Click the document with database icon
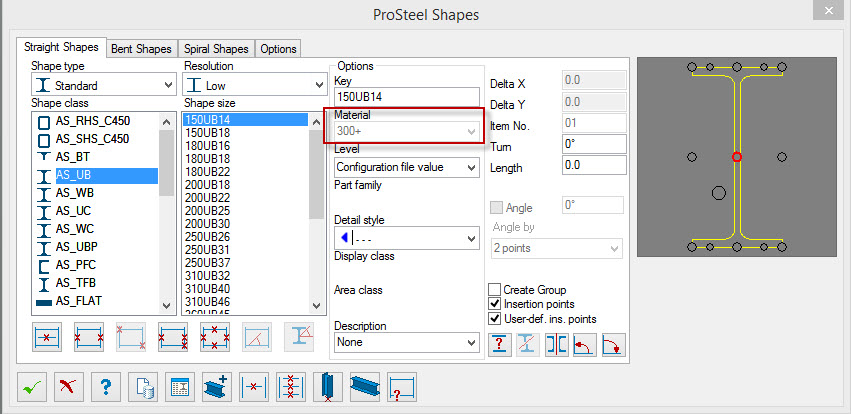The height and width of the screenshot is (414, 851). pos(143,387)
